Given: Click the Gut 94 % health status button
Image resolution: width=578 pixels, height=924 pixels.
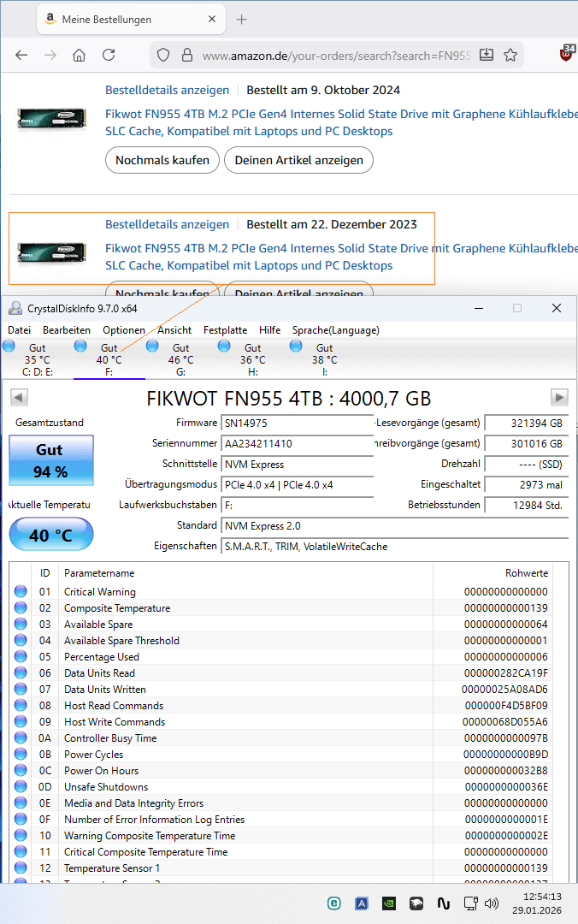Looking at the screenshot, I should pyautogui.click(x=51, y=460).
